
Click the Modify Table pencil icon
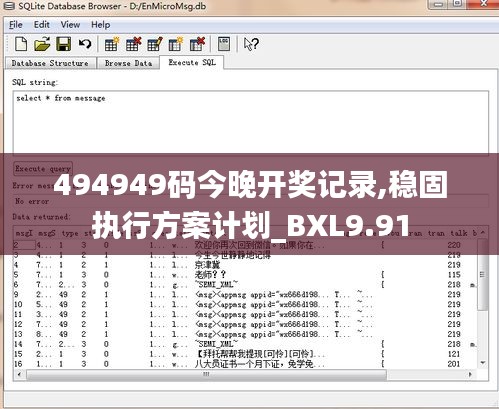point(155,44)
